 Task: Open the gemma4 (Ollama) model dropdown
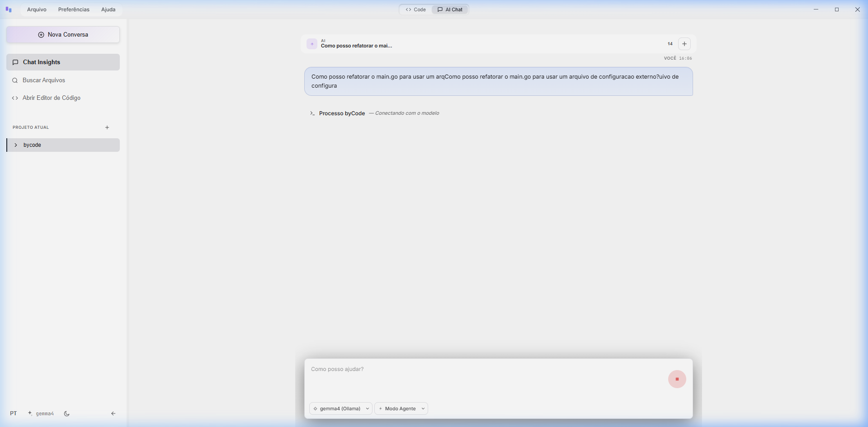point(341,408)
